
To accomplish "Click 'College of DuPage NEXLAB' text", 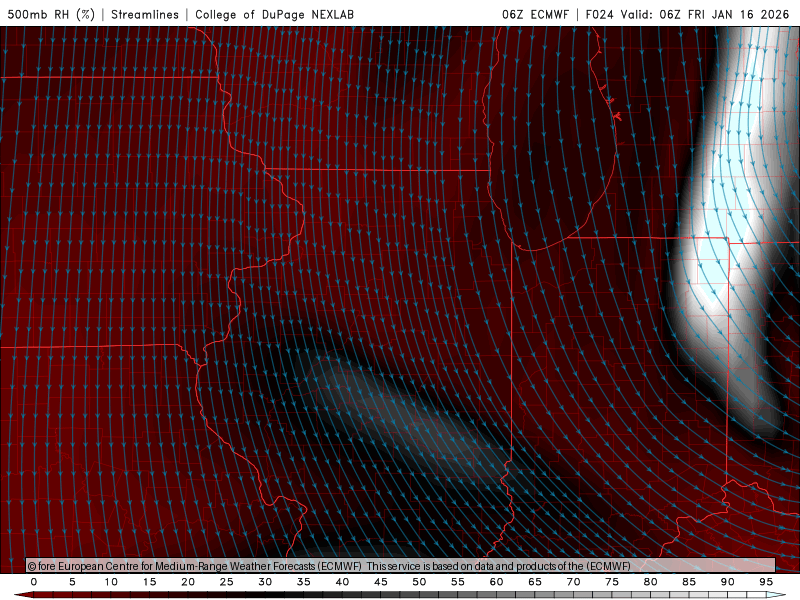I will [274, 14].
